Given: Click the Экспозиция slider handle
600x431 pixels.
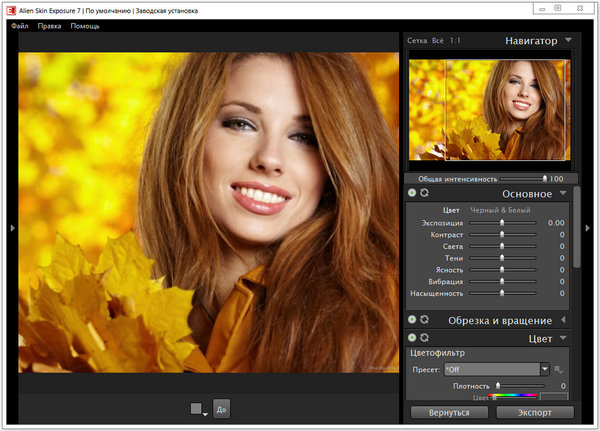Looking at the screenshot, I should coord(502,222).
